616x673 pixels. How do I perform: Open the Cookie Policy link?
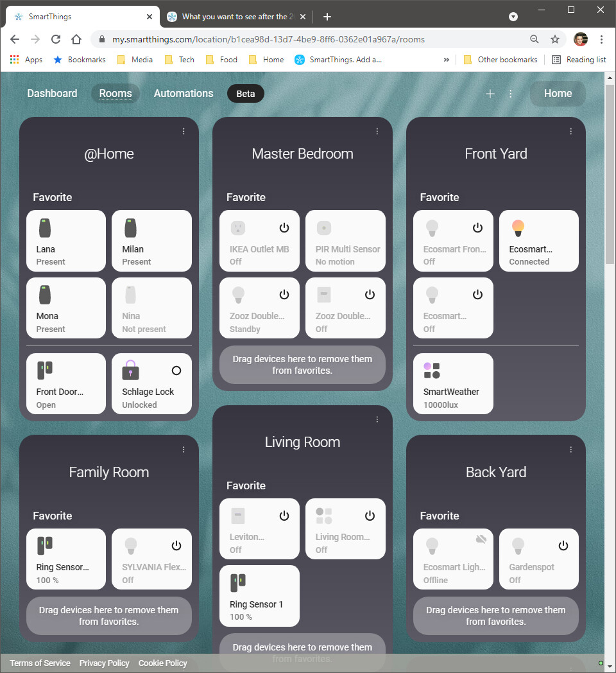(x=162, y=663)
